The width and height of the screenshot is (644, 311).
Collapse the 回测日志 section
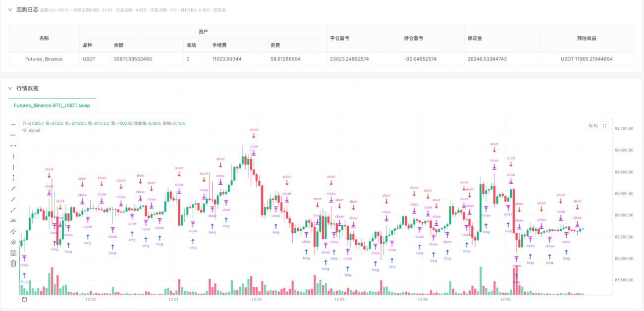[x=10, y=9]
